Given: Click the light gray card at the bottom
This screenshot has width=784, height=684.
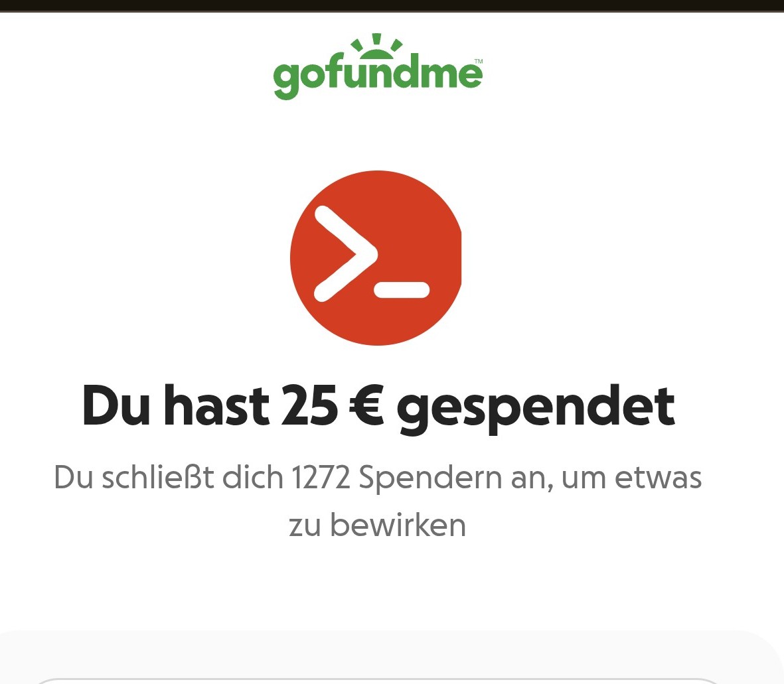Looking at the screenshot, I should pos(392,657).
